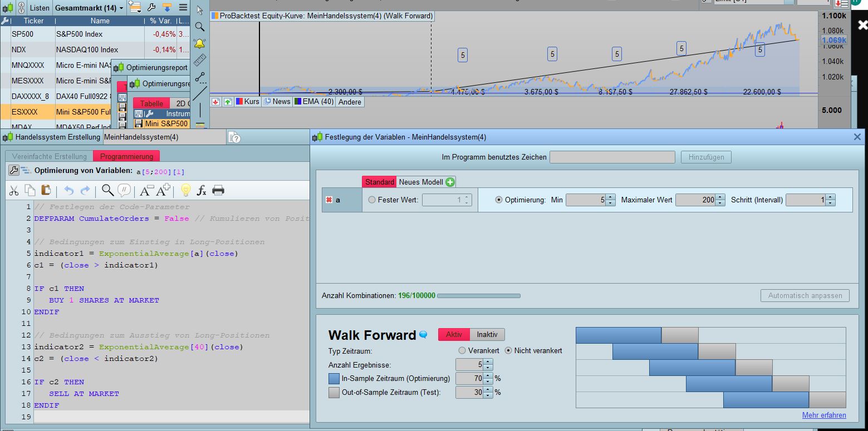The width and height of the screenshot is (868, 431).
Task: Select the Optimierung radio button
Action: (x=499, y=200)
